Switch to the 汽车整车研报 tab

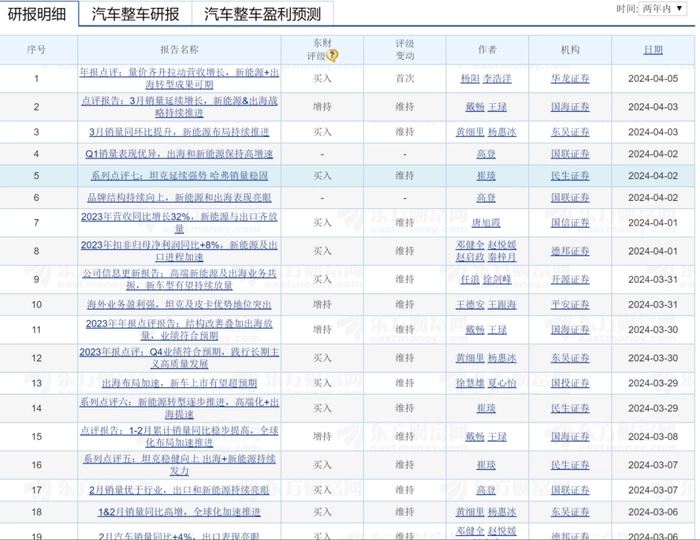click(136, 14)
